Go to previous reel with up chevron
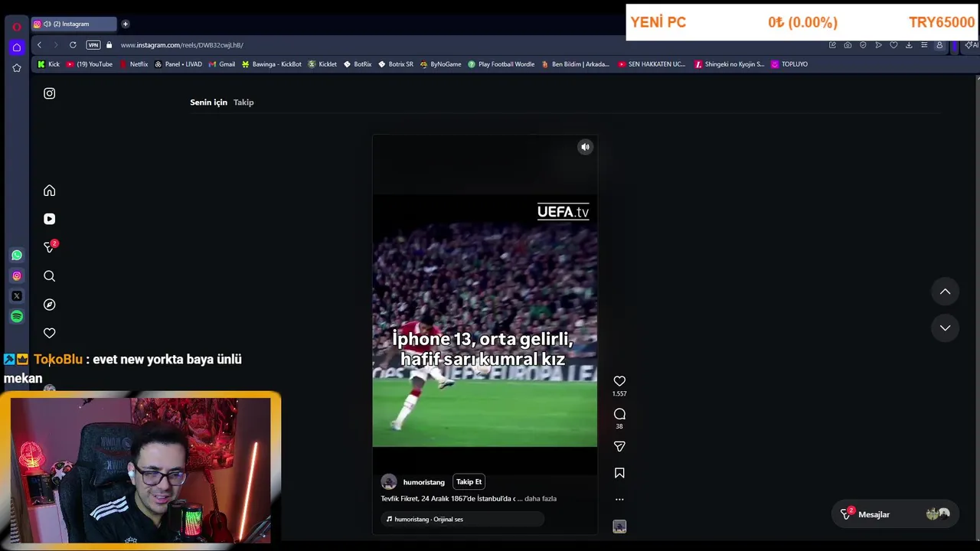The width and height of the screenshot is (980, 551). [945, 292]
